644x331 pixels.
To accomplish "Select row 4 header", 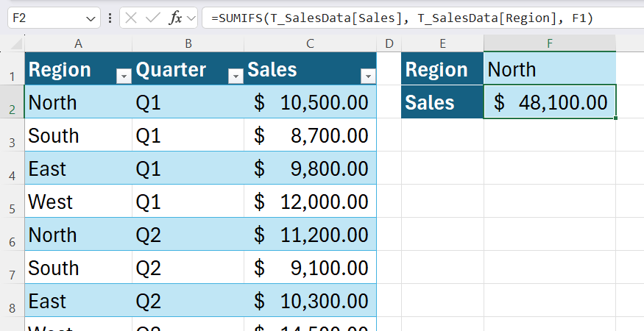I will click(x=13, y=168).
